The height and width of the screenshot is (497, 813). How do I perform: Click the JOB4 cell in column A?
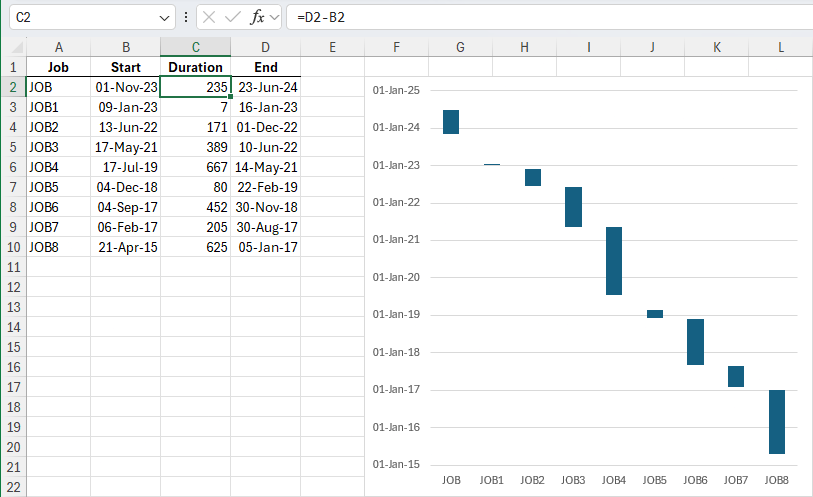point(59,167)
